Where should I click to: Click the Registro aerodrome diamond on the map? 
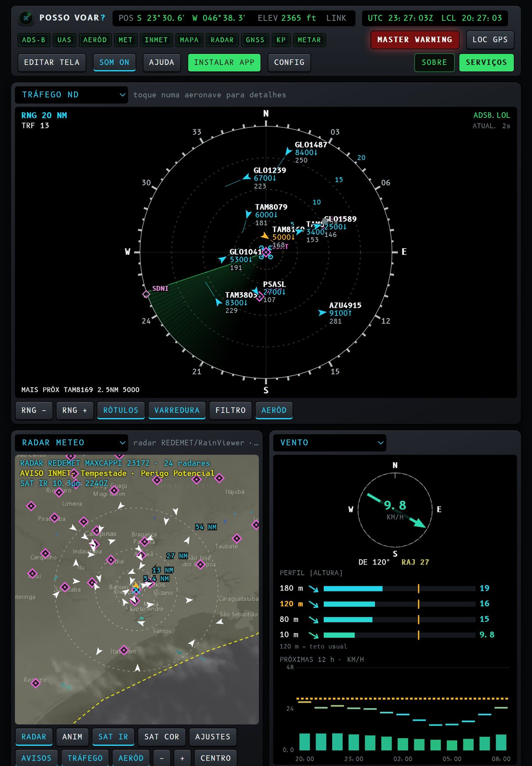point(36,683)
